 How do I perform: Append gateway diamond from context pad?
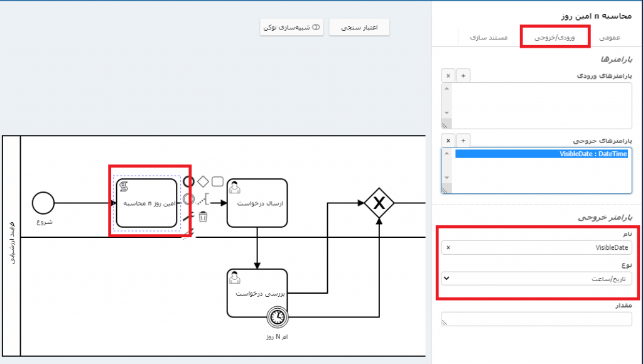point(203,181)
